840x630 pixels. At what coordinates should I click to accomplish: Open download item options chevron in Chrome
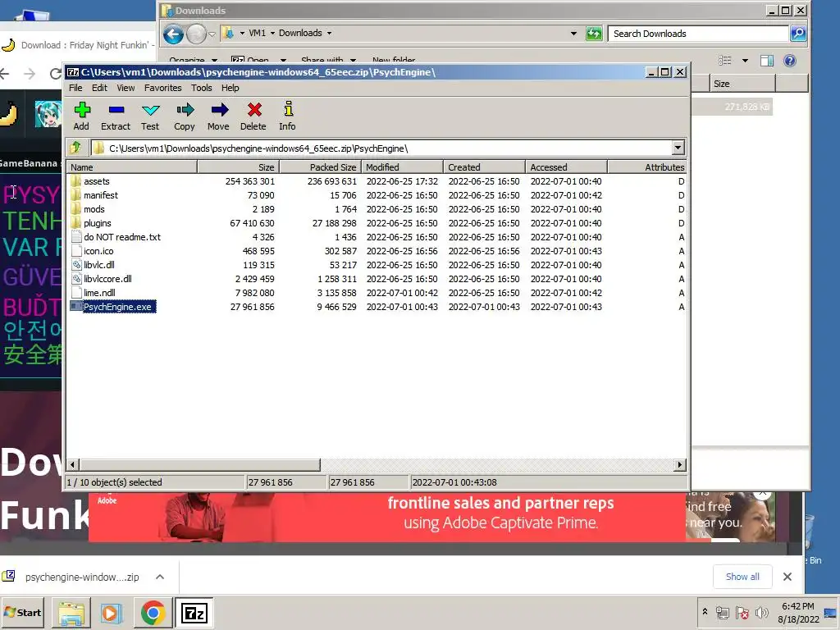point(160,577)
